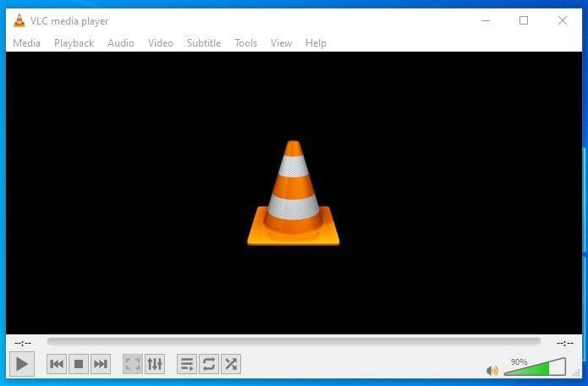
Task: Open the Video menu
Action: pyautogui.click(x=161, y=43)
